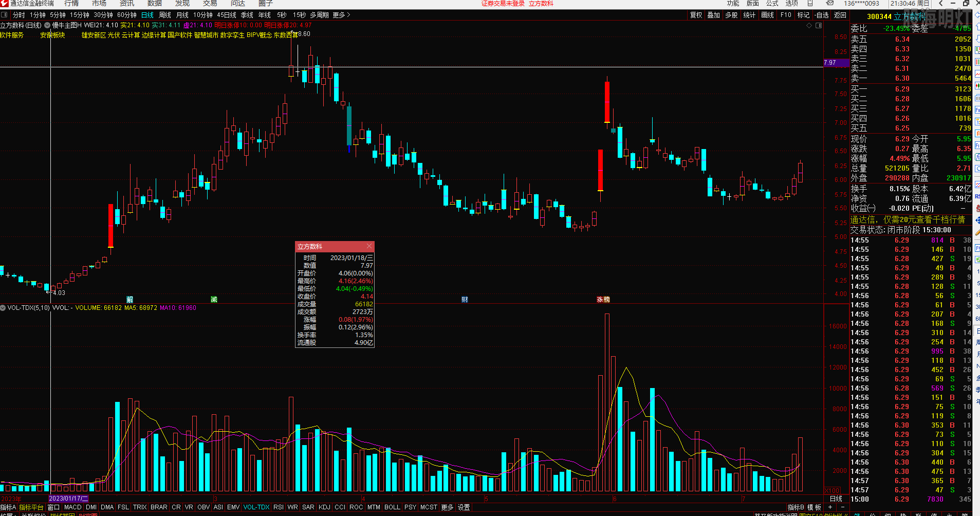The height and width of the screenshot is (516, 980).
Task: Switch to 月线 monthly chart
Action: (182, 15)
